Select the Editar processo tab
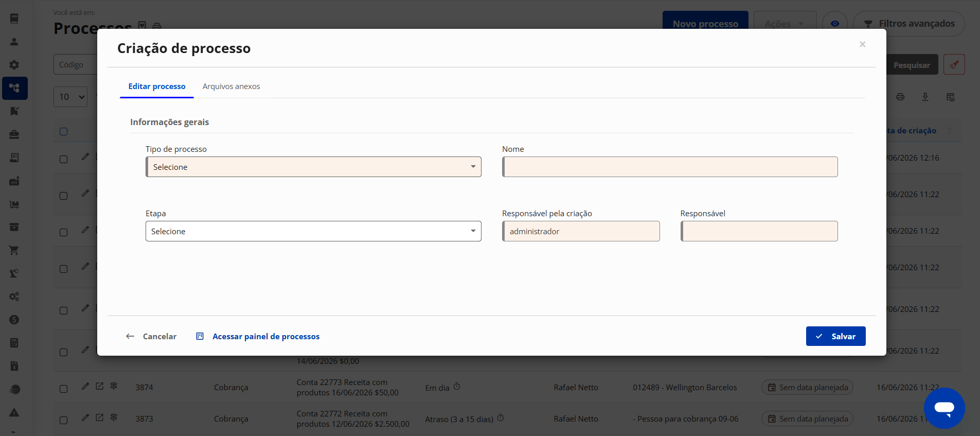The image size is (980, 436). click(x=157, y=86)
